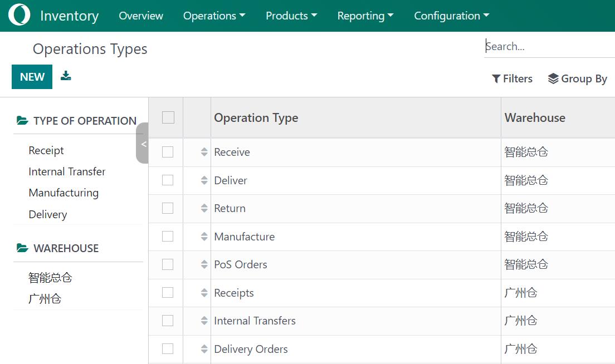Click the Odoo logo icon
The image size is (615, 364).
(x=19, y=15)
